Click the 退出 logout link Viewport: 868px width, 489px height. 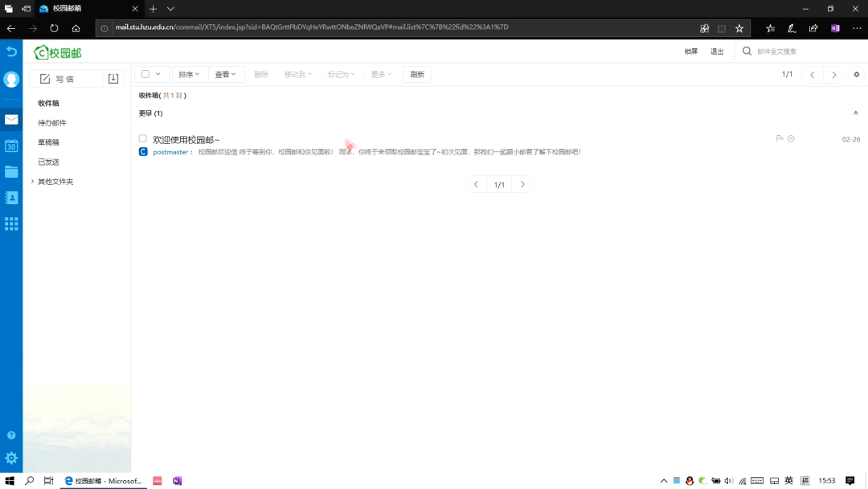717,51
